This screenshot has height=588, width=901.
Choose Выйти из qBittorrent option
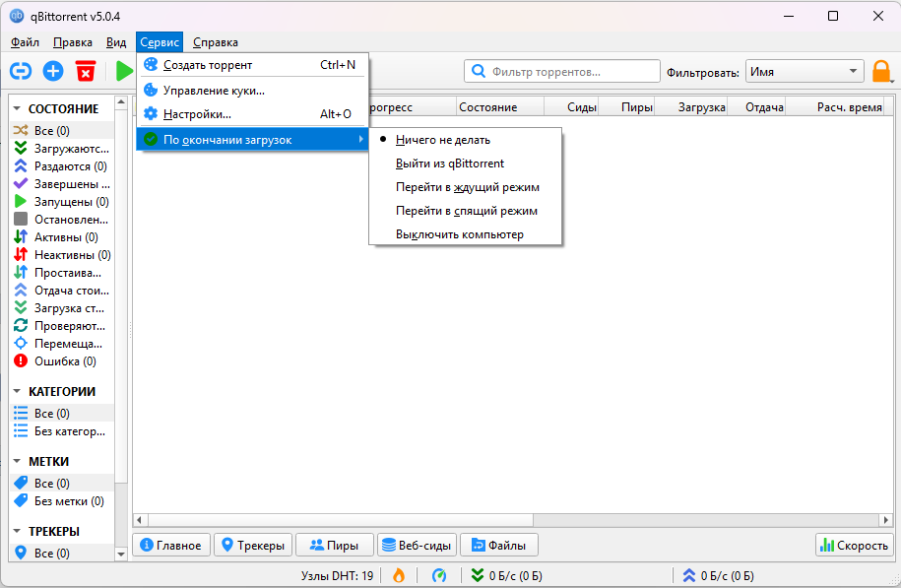click(x=465, y=163)
